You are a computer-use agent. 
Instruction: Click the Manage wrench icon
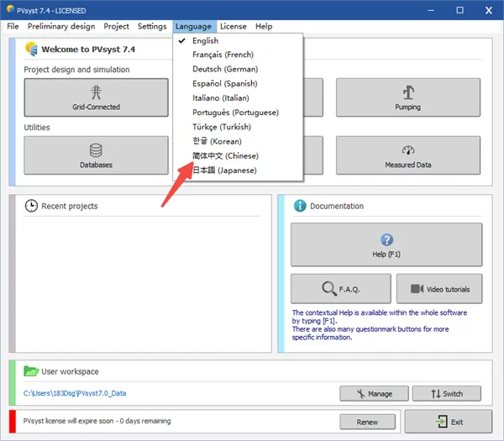click(x=361, y=394)
